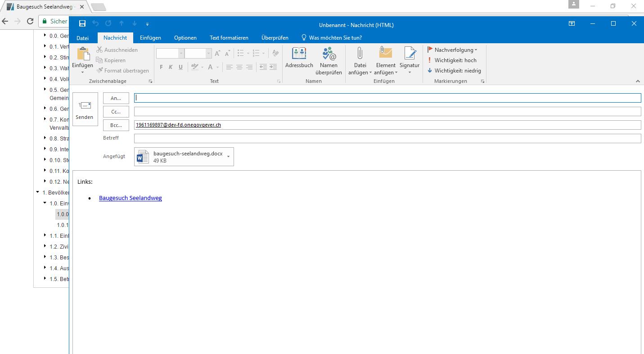Click the increase font size icon

point(217,54)
